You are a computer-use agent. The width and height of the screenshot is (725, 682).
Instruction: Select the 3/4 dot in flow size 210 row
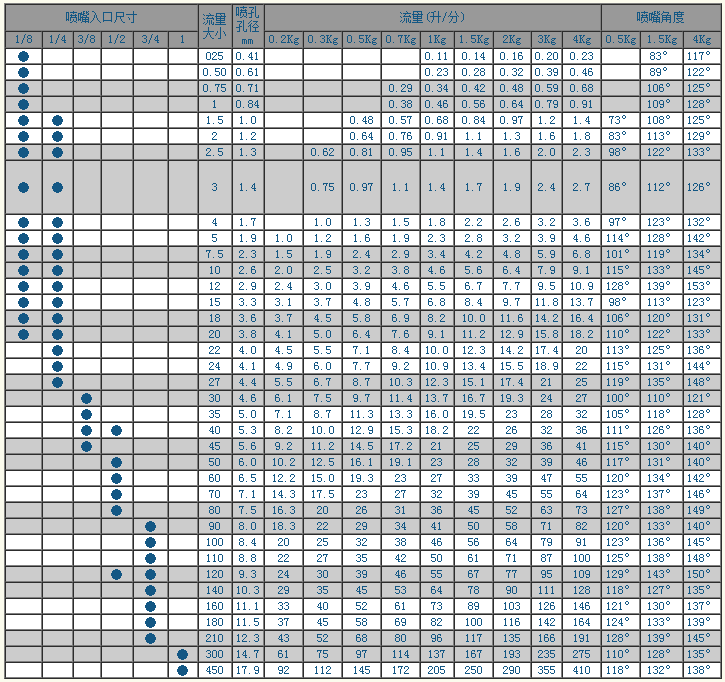[150, 638]
